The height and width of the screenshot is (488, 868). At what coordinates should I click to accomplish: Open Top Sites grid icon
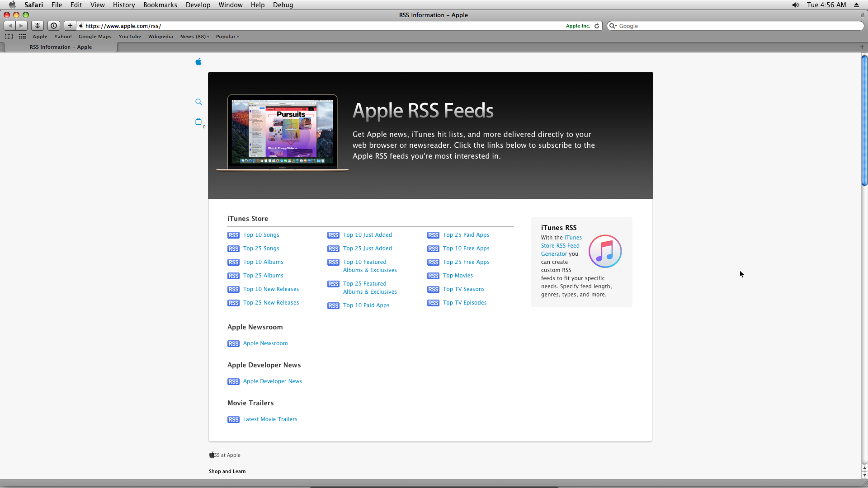click(x=22, y=37)
